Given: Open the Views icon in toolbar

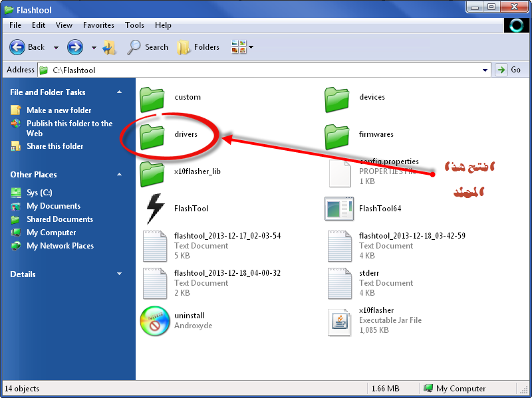Looking at the screenshot, I should (239, 47).
